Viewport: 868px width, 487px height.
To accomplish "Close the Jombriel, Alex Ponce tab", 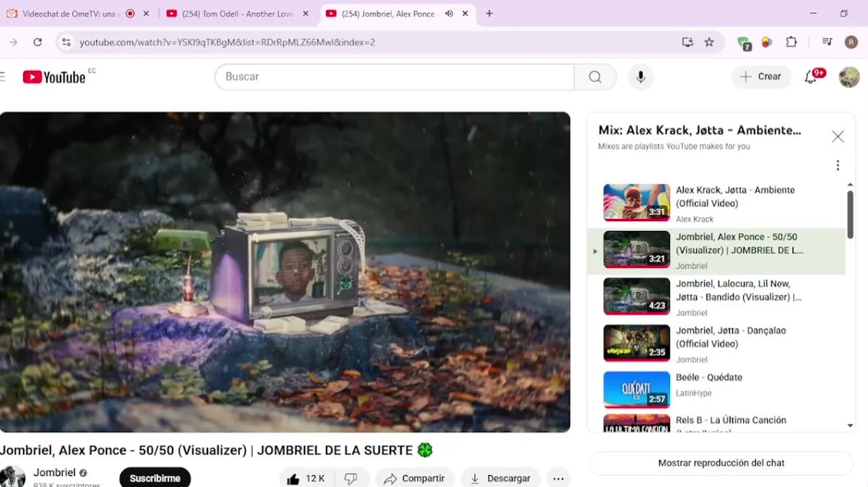I will click(465, 14).
